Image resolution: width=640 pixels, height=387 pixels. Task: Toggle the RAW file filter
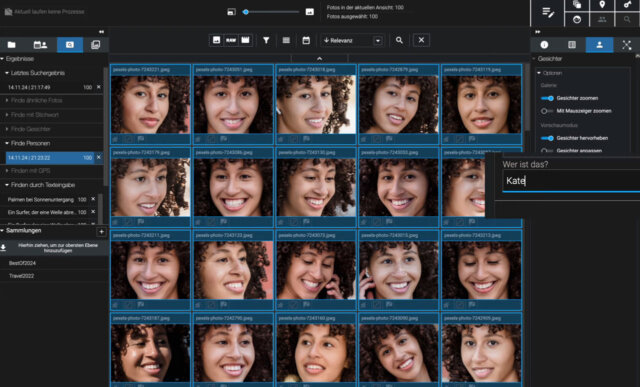231,40
